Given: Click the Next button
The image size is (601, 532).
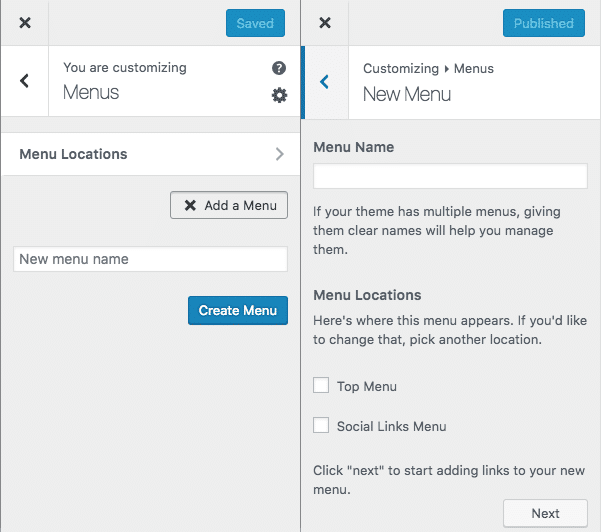Looking at the screenshot, I should point(545,513).
